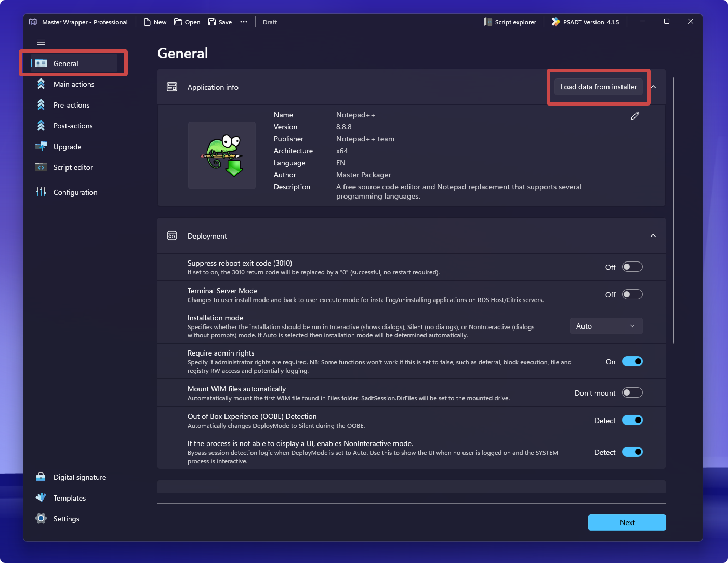The image size is (728, 563).
Task: Click Load data from installer button
Action: pyautogui.click(x=598, y=87)
